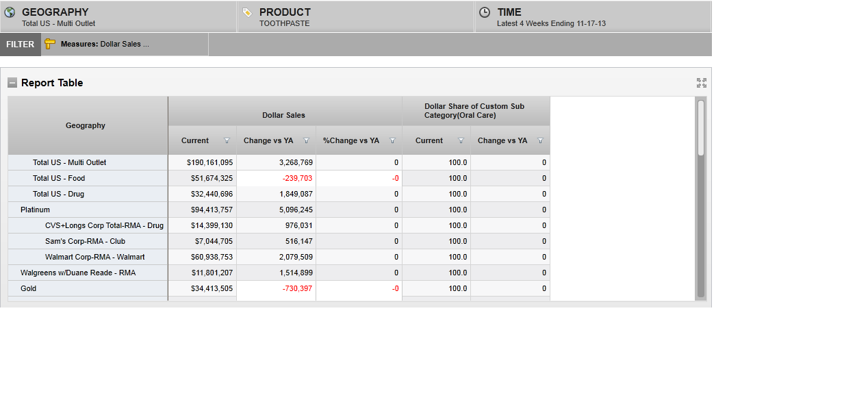Open filter on Dollar Sales Current column

point(227,141)
